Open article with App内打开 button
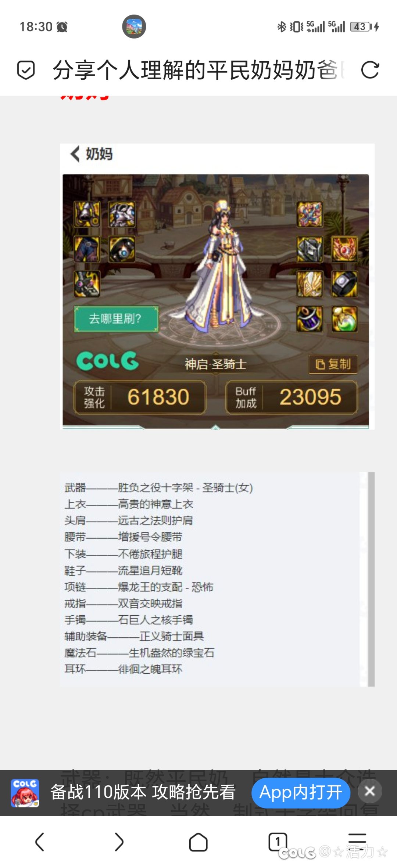Screen dimensions: 397x868 301,792
